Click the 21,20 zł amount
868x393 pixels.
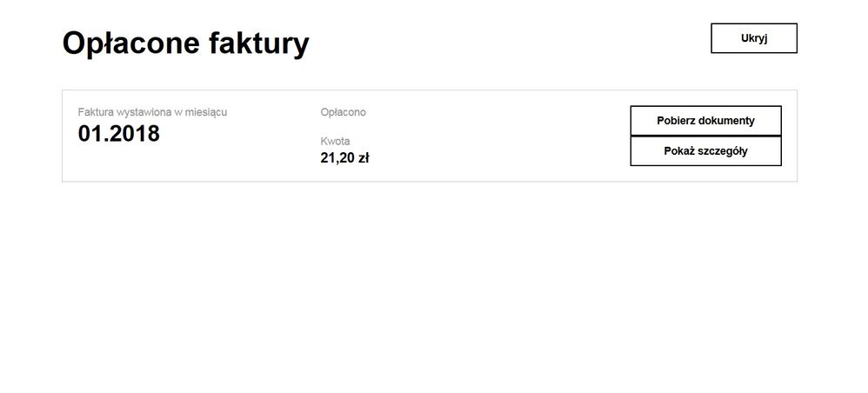point(344,157)
